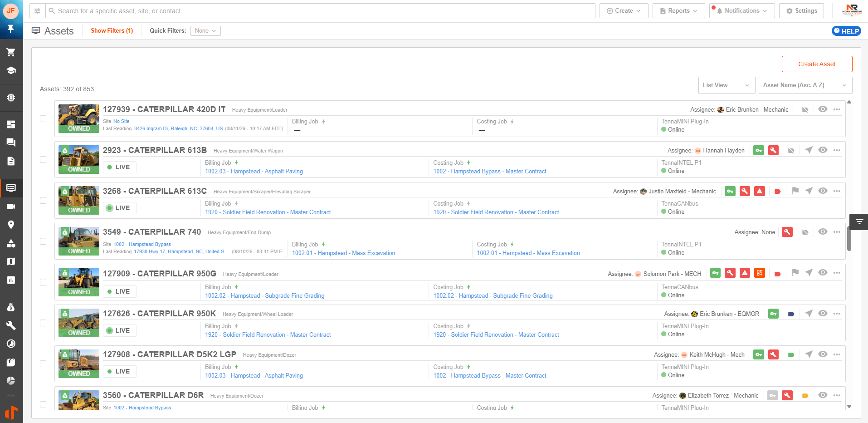The height and width of the screenshot is (423, 868).
Task: Open the HELP button
Action: [846, 31]
